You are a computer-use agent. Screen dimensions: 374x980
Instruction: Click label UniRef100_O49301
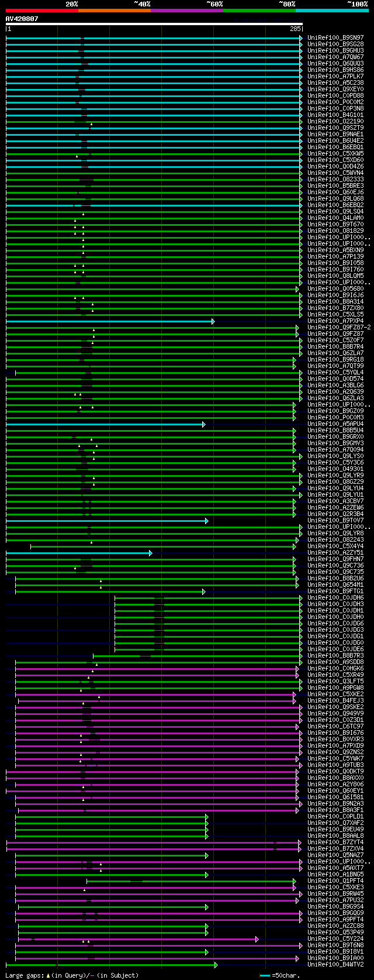pos(335,469)
